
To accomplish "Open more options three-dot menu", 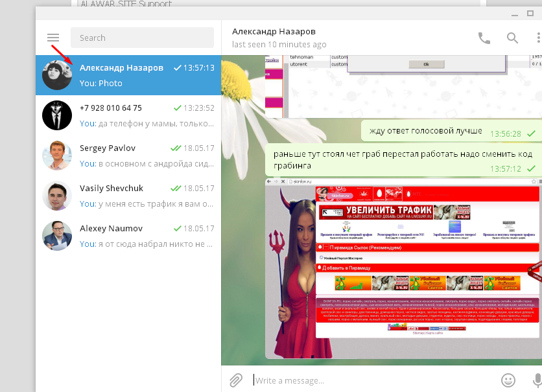I will (x=537, y=38).
